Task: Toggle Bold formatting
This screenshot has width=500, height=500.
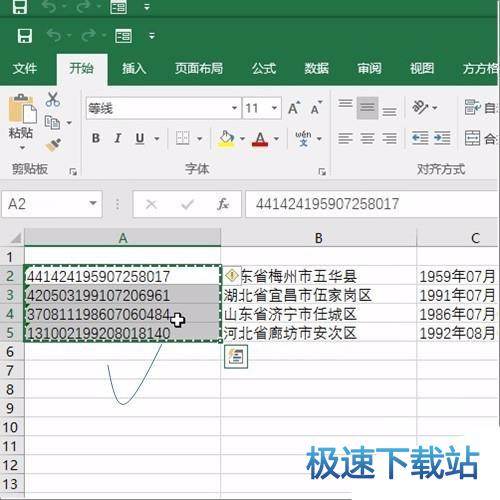Action: pyautogui.click(x=96, y=138)
